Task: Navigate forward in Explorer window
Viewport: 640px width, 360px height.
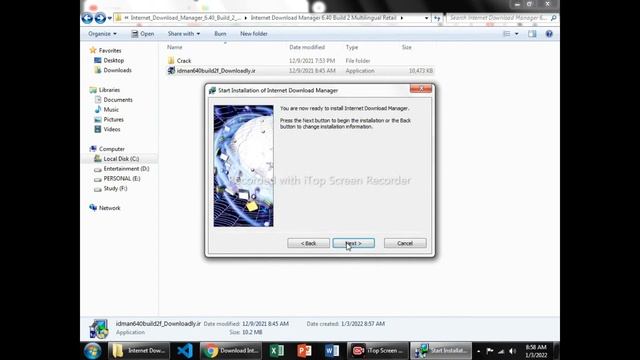Action: (x=100, y=18)
